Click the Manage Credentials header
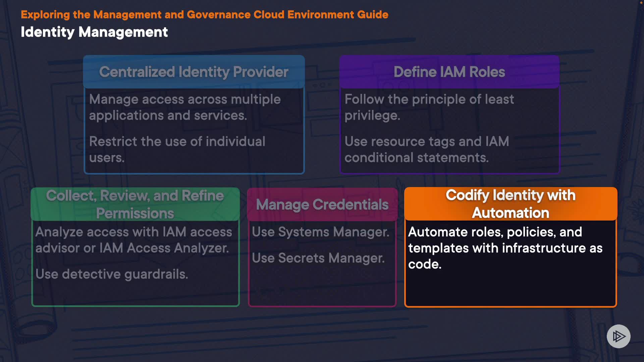 (322, 204)
